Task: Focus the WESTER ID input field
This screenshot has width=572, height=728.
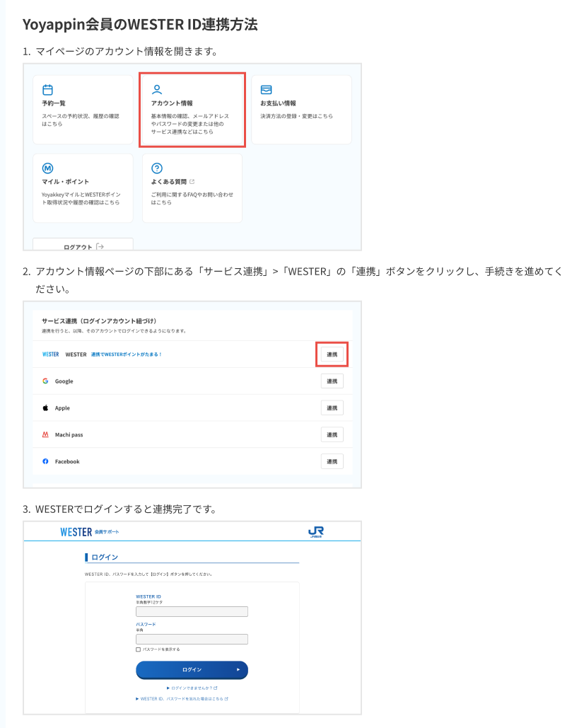Action: (192, 611)
